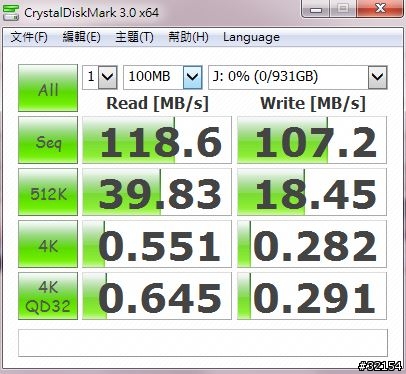406x374 pixels.
Task: Open the Language menu
Action: pyautogui.click(x=251, y=37)
